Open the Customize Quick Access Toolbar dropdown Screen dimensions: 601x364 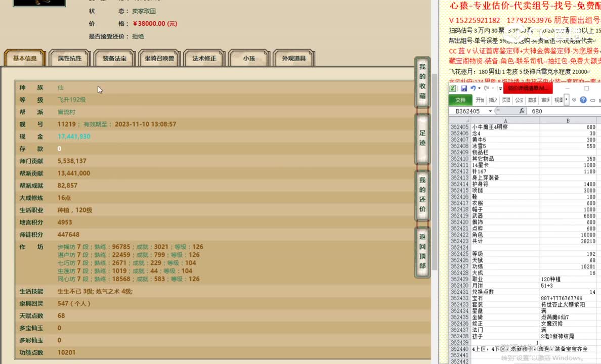tap(500, 89)
